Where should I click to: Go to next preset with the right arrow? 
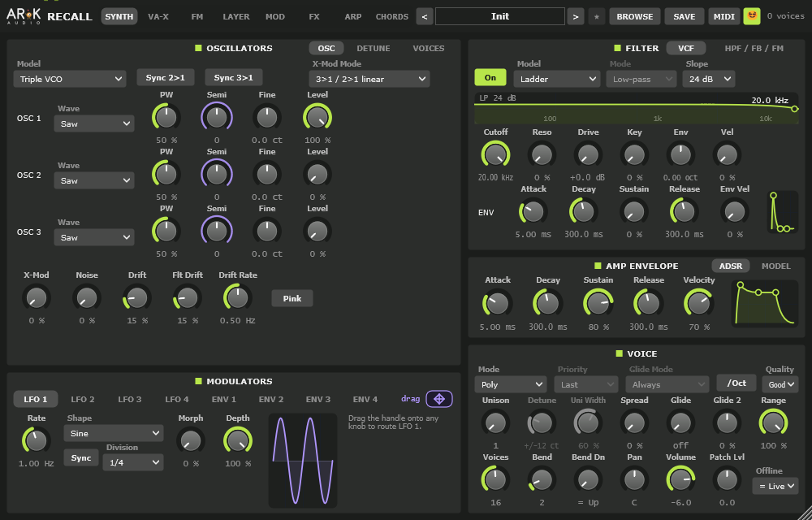pyautogui.click(x=576, y=16)
